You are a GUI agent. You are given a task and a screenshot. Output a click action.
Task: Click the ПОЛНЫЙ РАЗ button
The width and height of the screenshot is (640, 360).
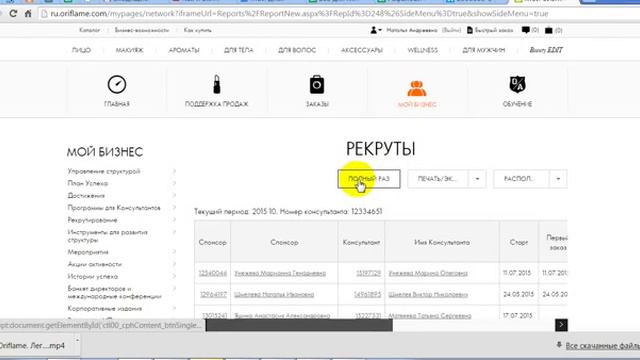coord(369,179)
